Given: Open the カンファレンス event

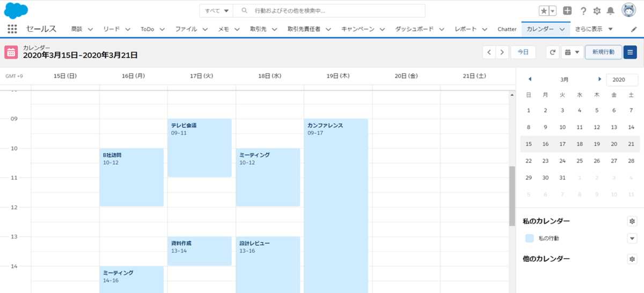Looking at the screenshot, I should click(x=336, y=206).
